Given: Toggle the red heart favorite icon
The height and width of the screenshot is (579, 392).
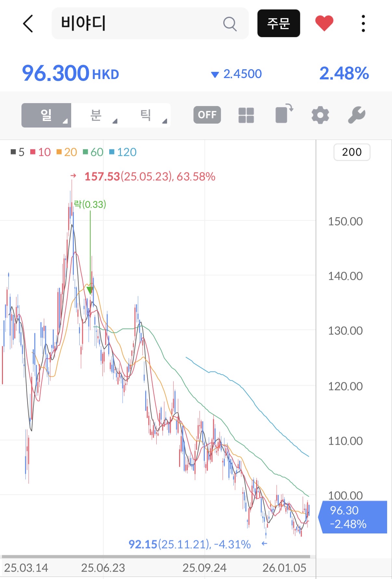Looking at the screenshot, I should click(x=324, y=23).
